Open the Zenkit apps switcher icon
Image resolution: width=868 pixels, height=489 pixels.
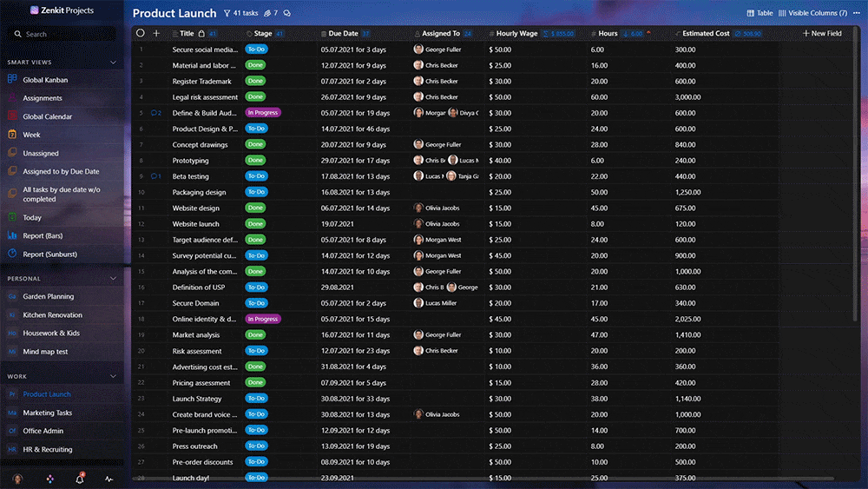click(x=49, y=479)
